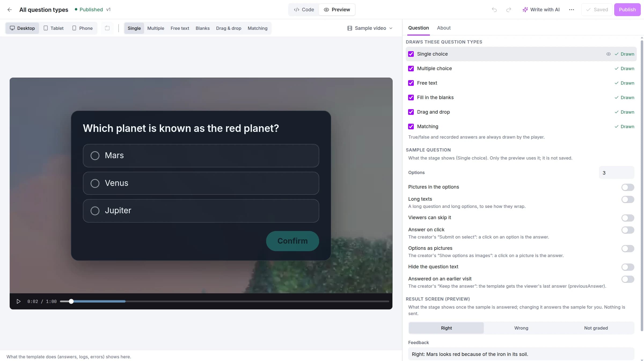Click the Saved button

pos(597,10)
